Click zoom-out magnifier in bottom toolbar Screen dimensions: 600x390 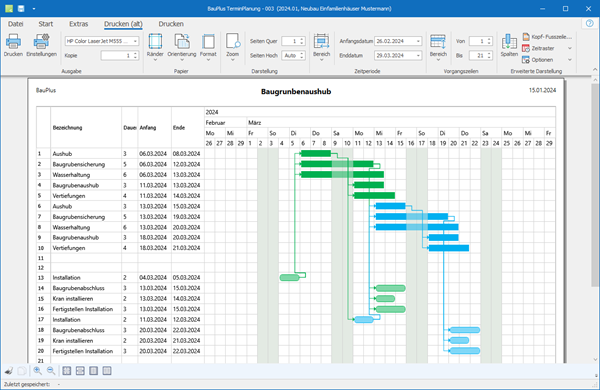coord(51,370)
